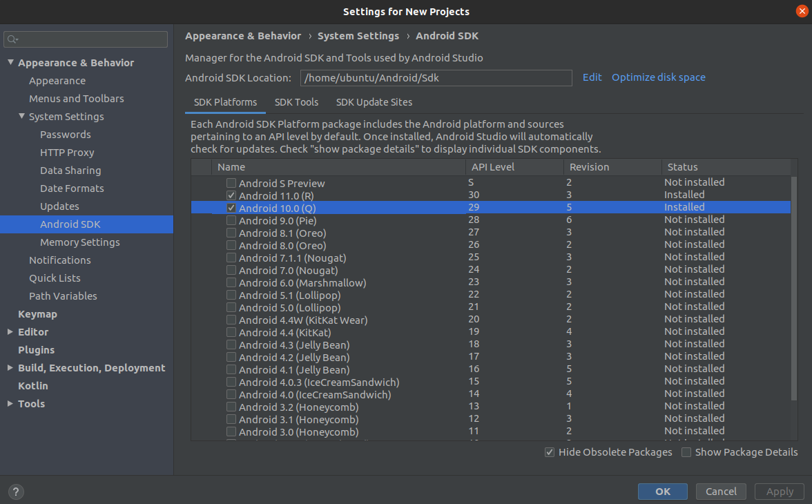Check the Android 4.4 (KitKat) checkbox

click(x=231, y=332)
